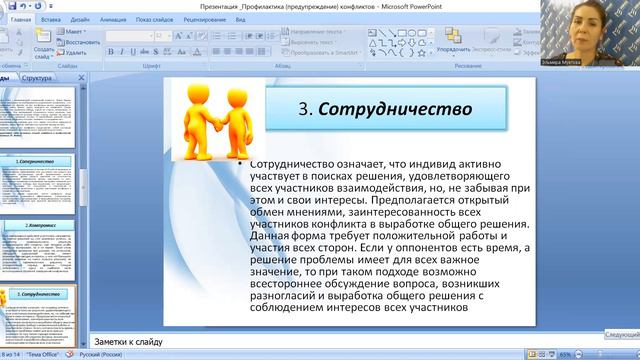The image size is (640, 360).
Task: Increase font size with grow icon
Action: 178,36
